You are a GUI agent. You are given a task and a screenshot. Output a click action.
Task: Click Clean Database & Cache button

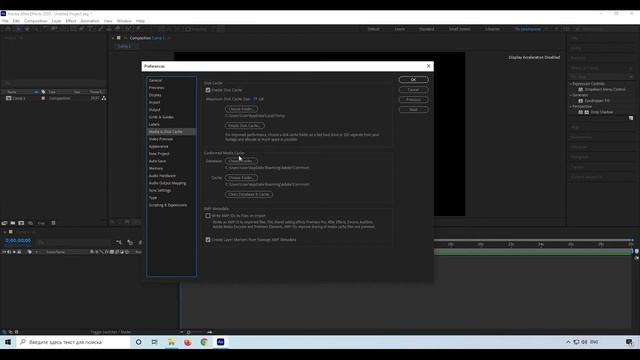[x=249, y=194]
